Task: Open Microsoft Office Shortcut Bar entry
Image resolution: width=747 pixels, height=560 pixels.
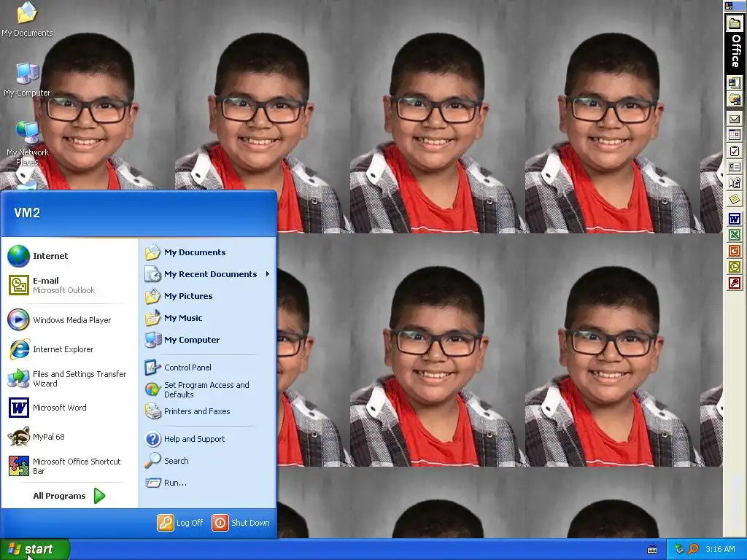Action: tap(69, 466)
